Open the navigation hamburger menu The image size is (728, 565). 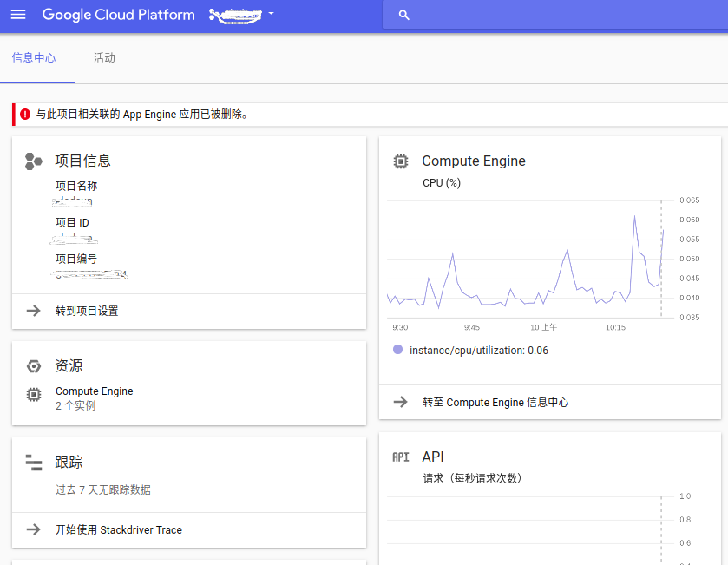tap(18, 15)
